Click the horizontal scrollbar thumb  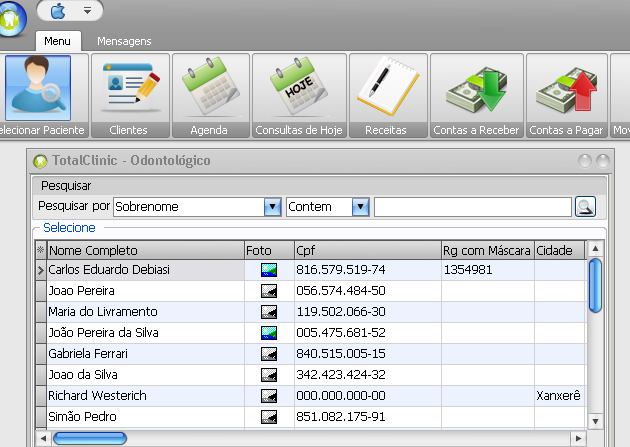(90, 438)
